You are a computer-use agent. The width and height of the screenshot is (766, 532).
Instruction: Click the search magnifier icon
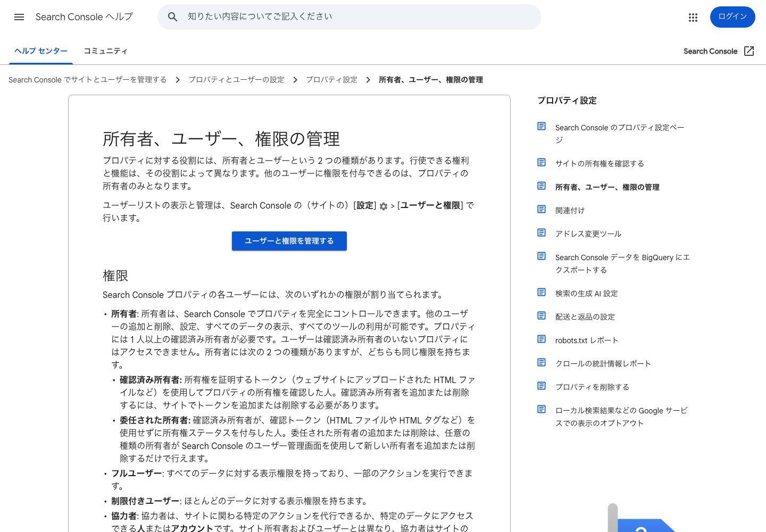click(x=172, y=17)
